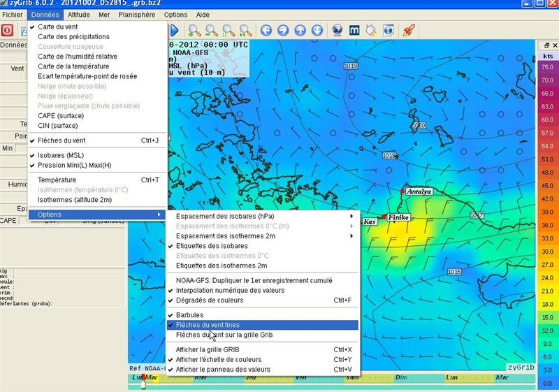Click the timeline slider handle

click(143, 384)
